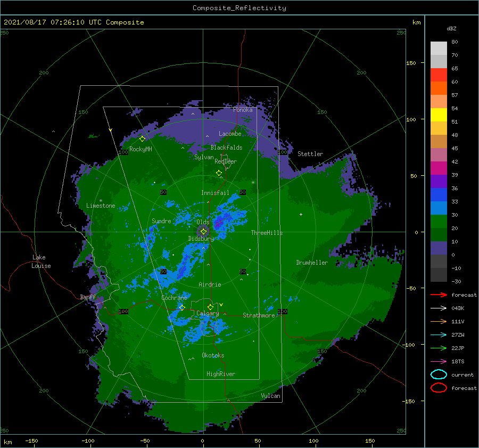479x448 pixels.
Task: Click the Composite_Reflectivity title
Action: click(x=240, y=8)
